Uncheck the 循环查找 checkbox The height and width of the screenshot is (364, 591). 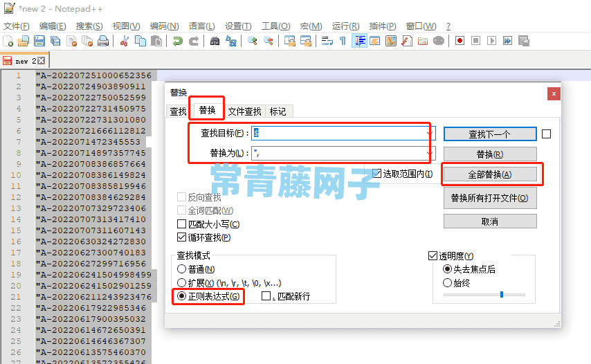click(x=182, y=237)
